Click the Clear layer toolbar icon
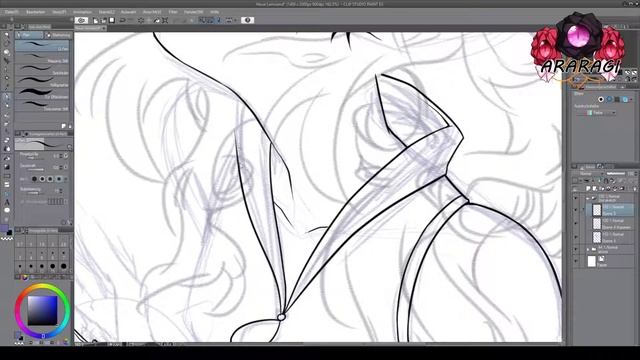This screenshot has width=640, height=360. click(x=141, y=20)
